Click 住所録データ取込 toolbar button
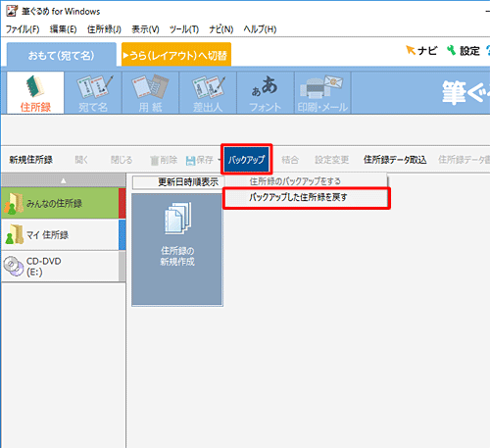 pos(395,160)
